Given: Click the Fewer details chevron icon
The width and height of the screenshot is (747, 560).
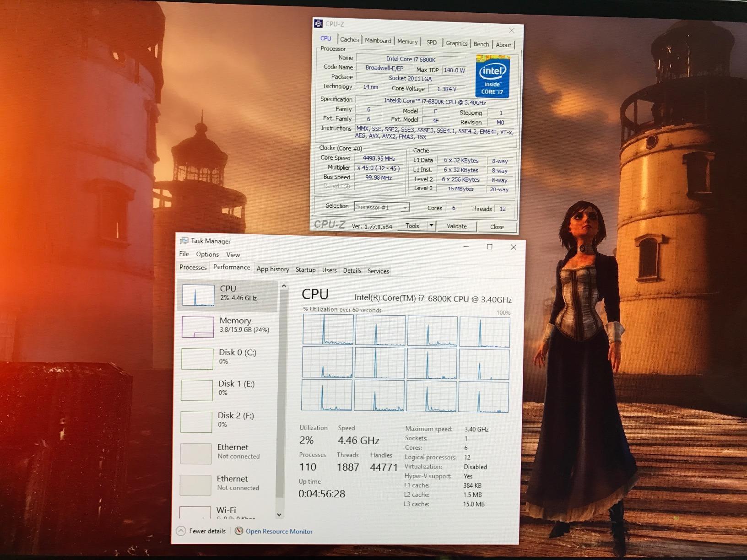Looking at the screenshot, I should click(x=181, y=530).
